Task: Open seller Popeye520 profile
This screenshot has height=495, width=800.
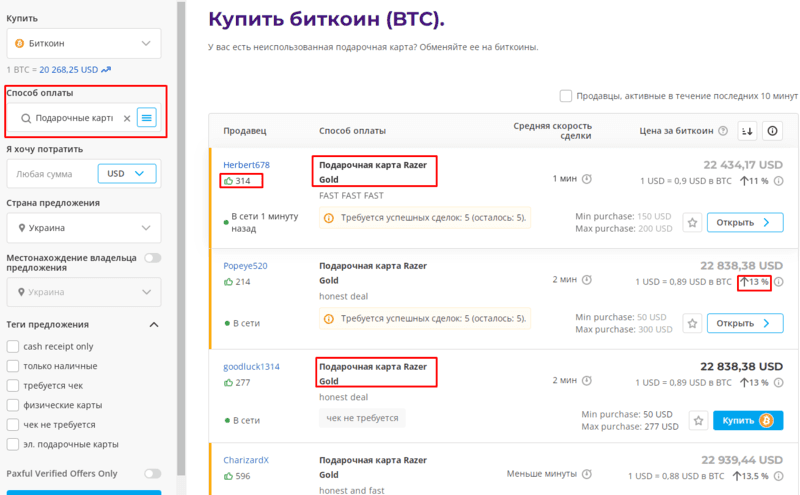Action: point(245,266)
